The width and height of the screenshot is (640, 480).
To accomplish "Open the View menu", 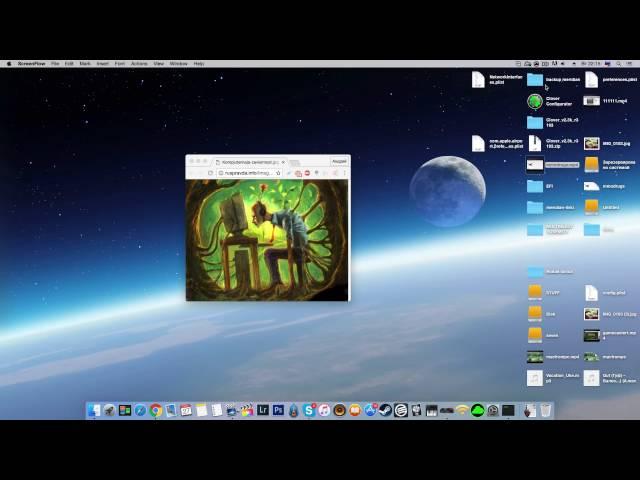I will pos(158,64).
